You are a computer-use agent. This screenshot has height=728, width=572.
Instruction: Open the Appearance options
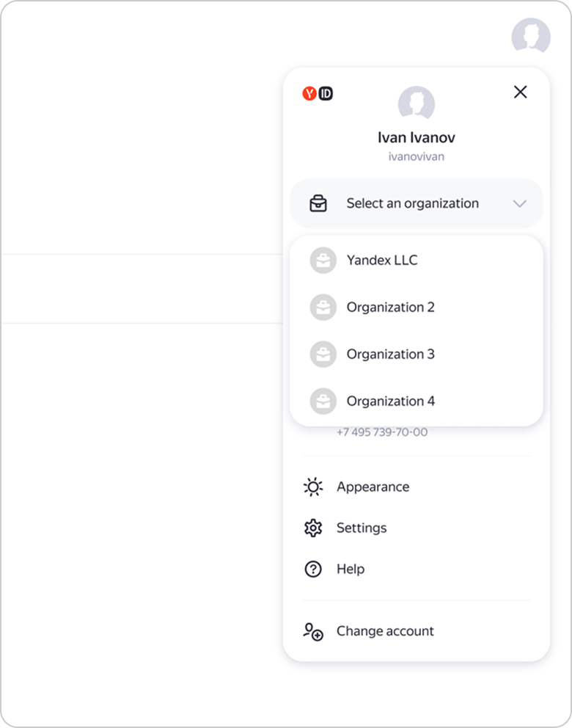pyautogui.click(x=373, y=487)
